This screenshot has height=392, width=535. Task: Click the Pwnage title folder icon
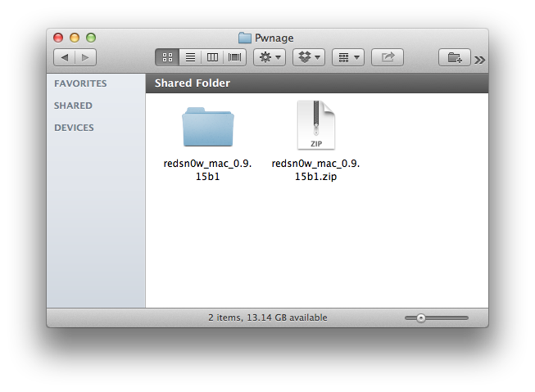click(245, 38)
